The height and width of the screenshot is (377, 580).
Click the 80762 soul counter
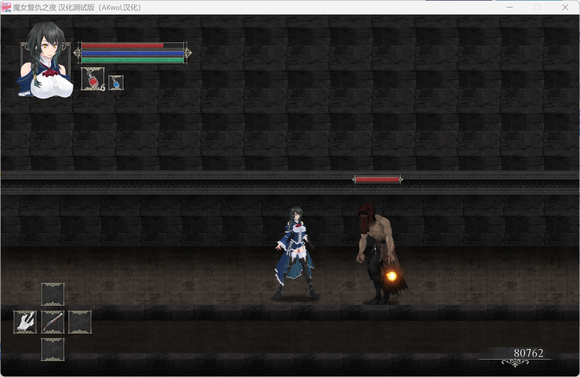pyautogui.click(x=528, y=353)
